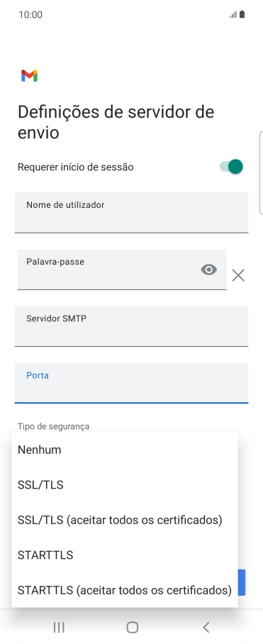Open recent apps from navigation bar
The image size is (263, 644).
point(59,627)
